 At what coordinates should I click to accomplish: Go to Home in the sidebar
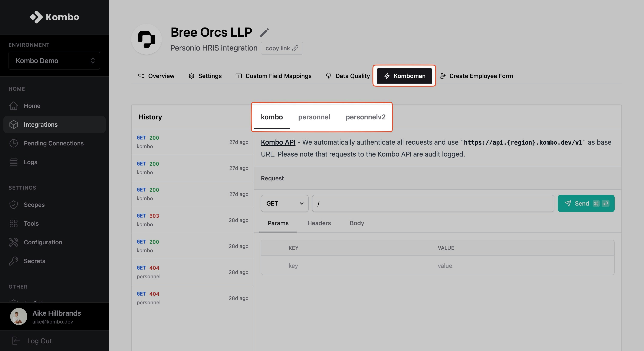point(55,106)
